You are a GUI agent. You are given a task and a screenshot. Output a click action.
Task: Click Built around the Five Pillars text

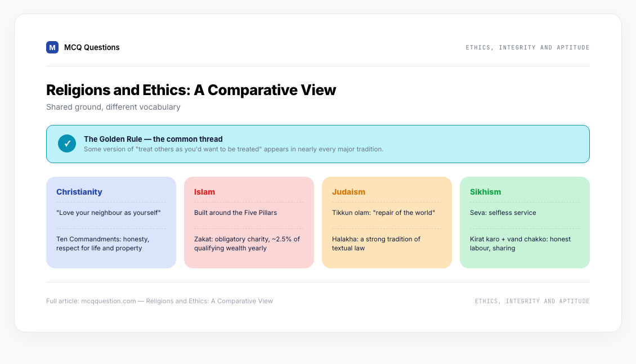236,213
